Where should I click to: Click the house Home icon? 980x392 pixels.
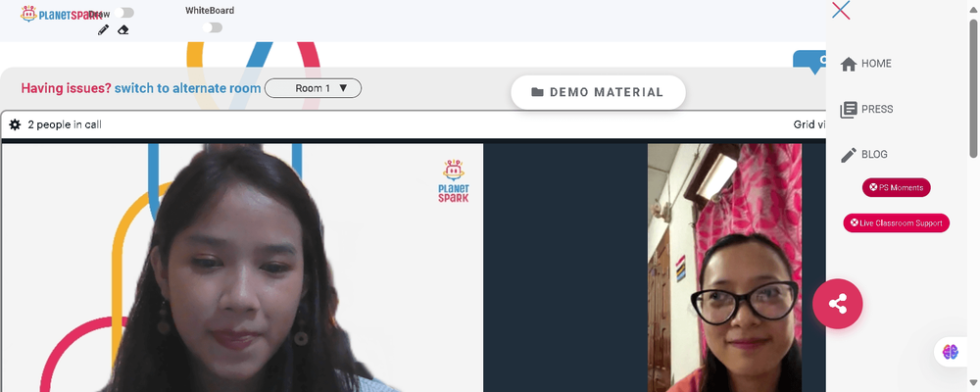pos(848,64)
